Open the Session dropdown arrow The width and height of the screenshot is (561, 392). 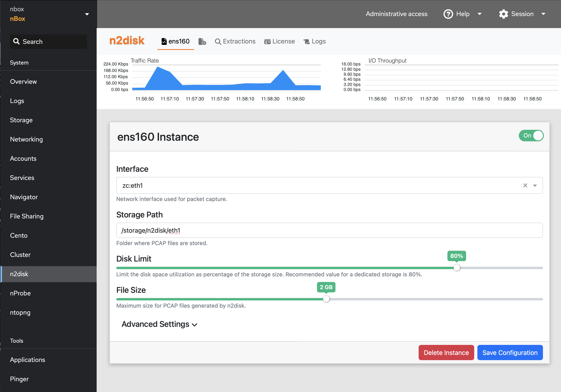point(543,14)
